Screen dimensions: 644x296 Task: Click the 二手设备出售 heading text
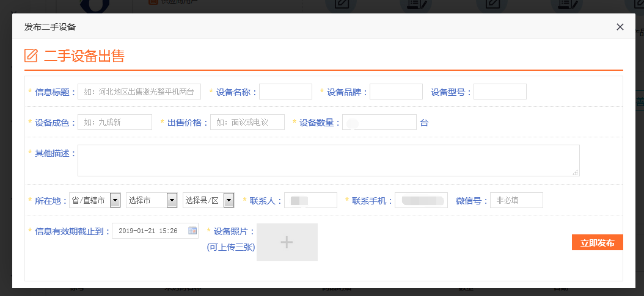tap(84, 56)
